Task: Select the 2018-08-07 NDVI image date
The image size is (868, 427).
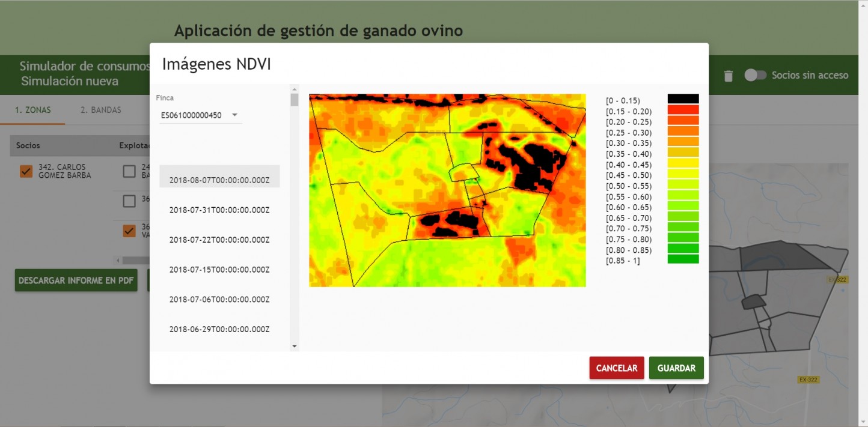Action: (x=219, y=180)
